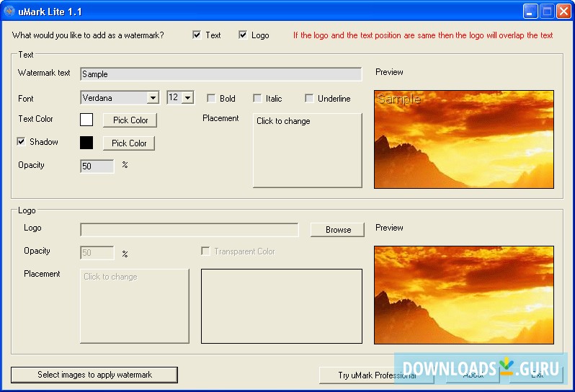Click the logo preview sunset image
This screenshot has width=575, height=392.
tap(464, 295)
